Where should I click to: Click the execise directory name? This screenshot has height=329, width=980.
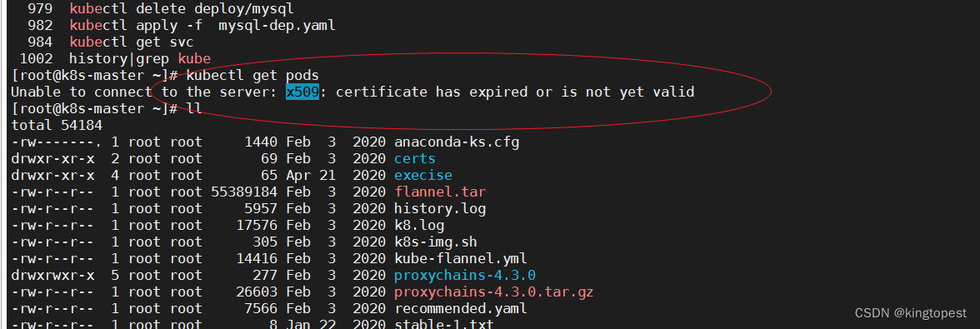click(x=423, y=176)
